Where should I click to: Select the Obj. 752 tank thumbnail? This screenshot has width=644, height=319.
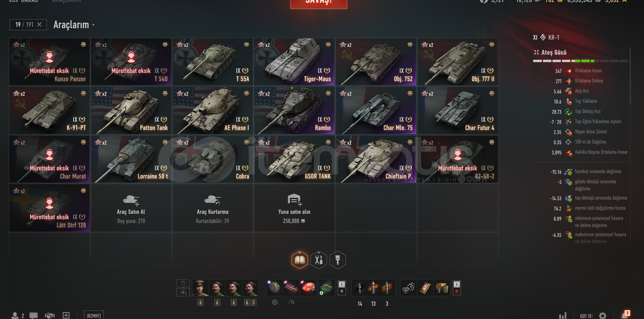click(376, 62)
